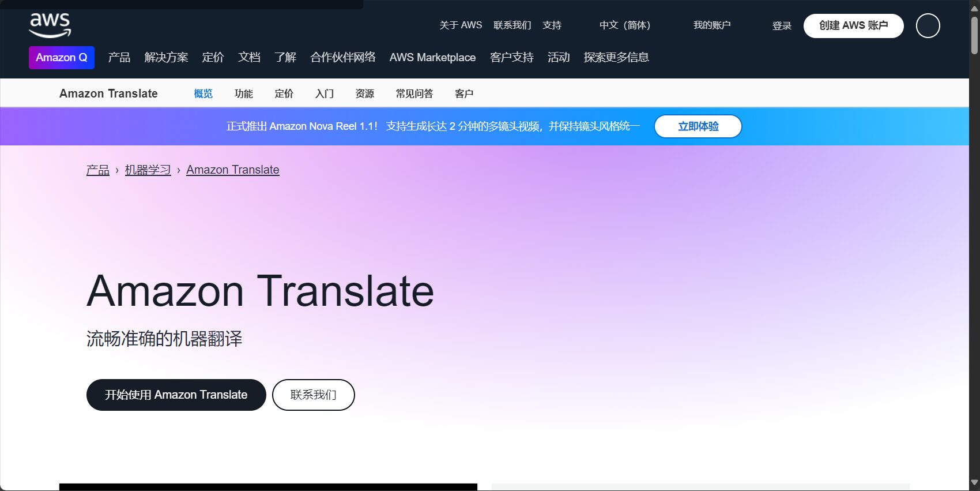Click the 机器学习 breadcrumb link
The height and width of the screenshot is (491, 980).
[148, 170]
